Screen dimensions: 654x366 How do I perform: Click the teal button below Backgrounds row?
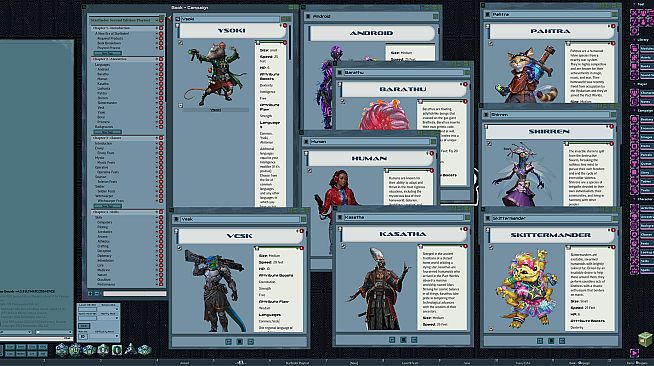108,132
